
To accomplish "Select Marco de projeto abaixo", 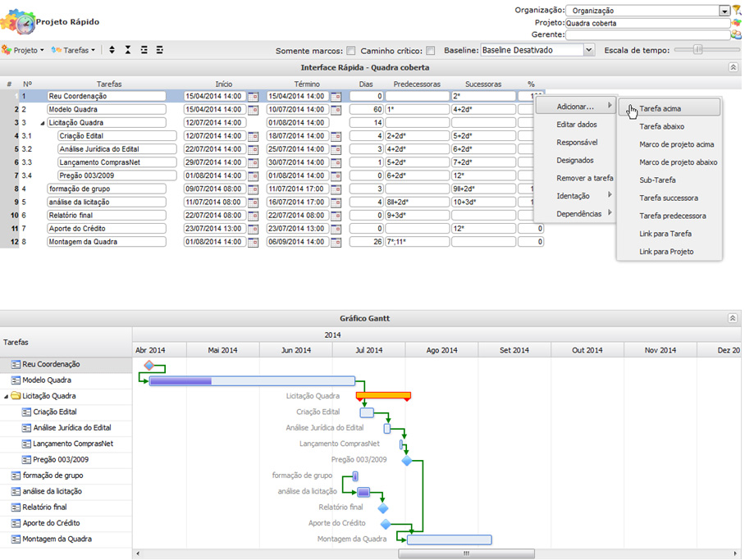I will [x=669, y=162].
